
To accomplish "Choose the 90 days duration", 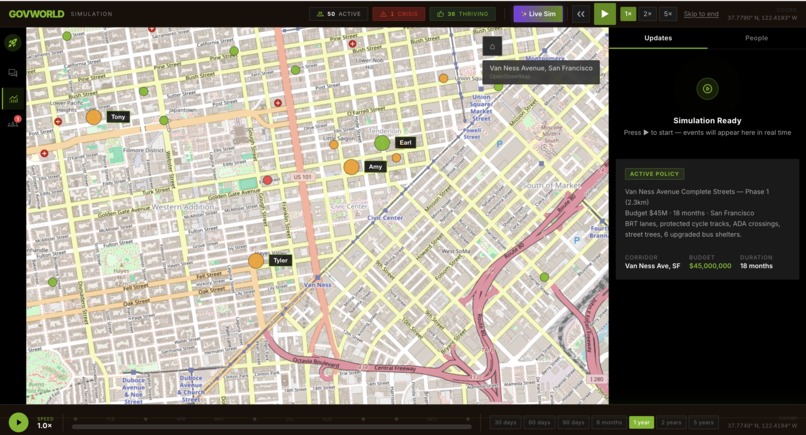I will 573,422.
